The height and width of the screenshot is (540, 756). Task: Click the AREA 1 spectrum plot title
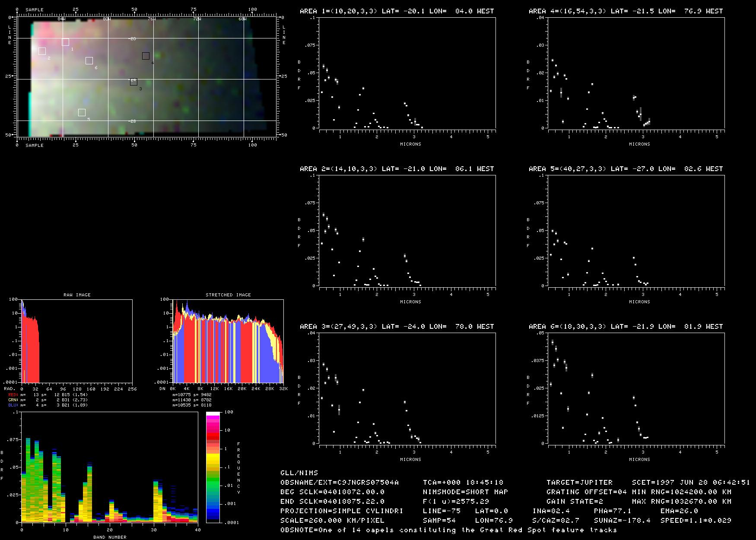point(397,11)
